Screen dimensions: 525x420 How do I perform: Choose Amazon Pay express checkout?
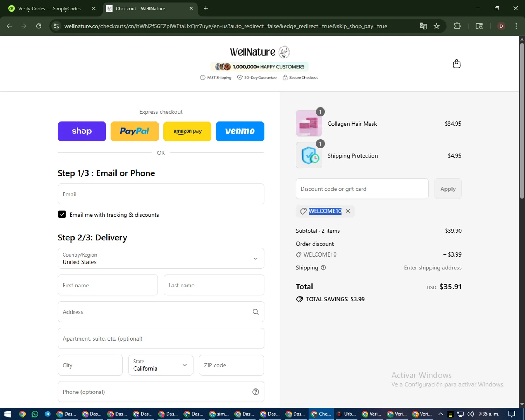[x=187, y=131]
